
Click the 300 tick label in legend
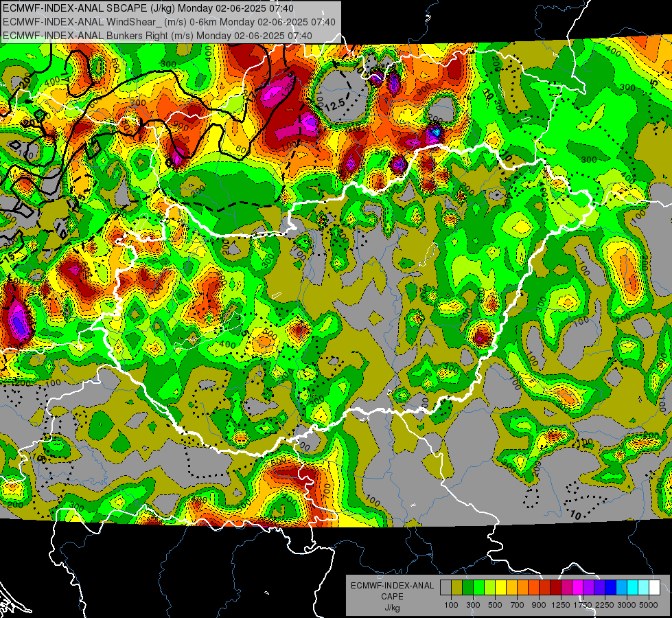[473, 605]
